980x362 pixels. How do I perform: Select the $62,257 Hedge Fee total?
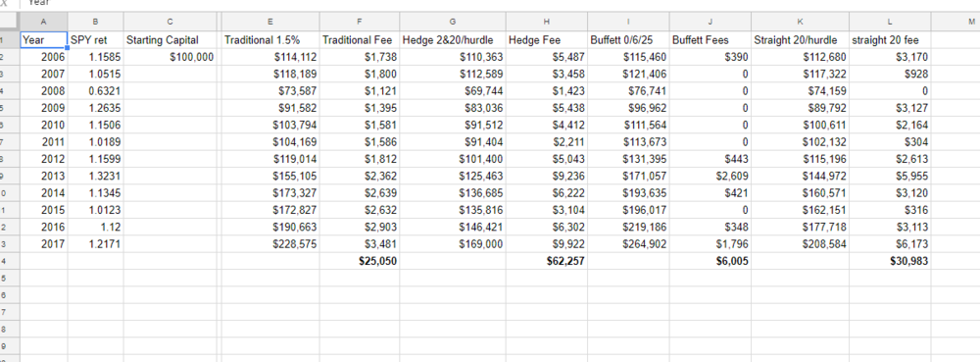pos(547,261)
